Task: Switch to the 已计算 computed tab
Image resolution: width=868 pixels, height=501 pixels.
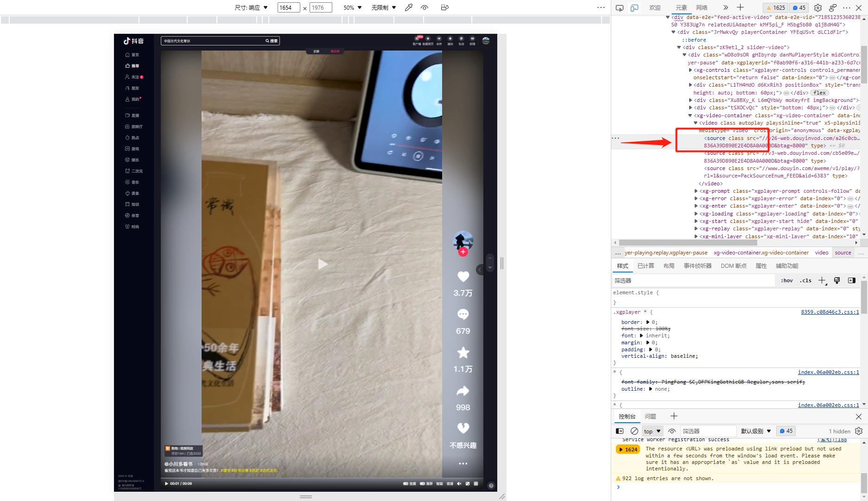Action: pyautogui.click(x=645, y=266)
